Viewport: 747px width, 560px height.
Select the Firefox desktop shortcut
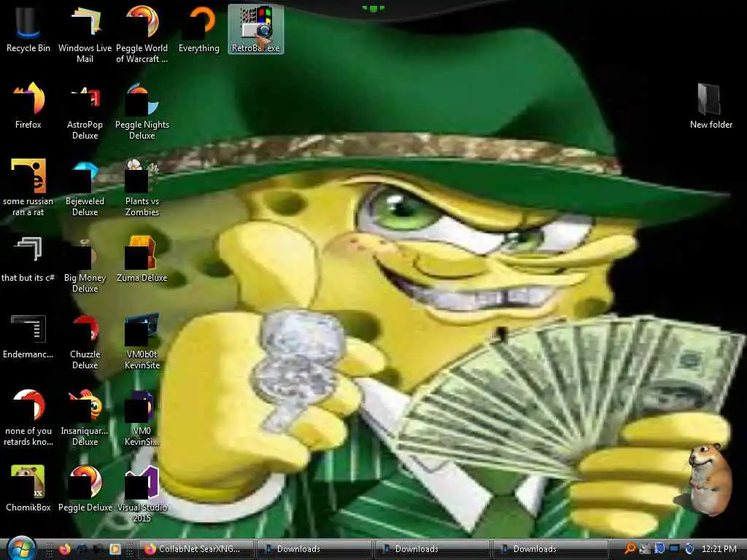click(28, 106)
